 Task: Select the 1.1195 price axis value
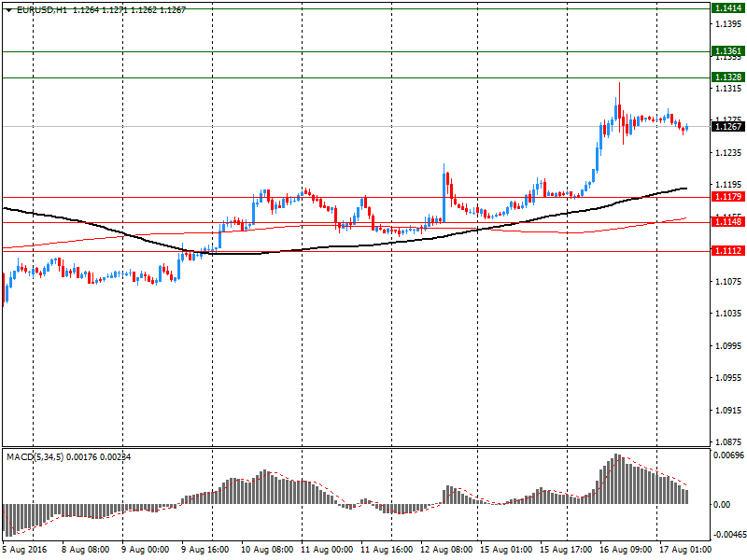[728, 184]
